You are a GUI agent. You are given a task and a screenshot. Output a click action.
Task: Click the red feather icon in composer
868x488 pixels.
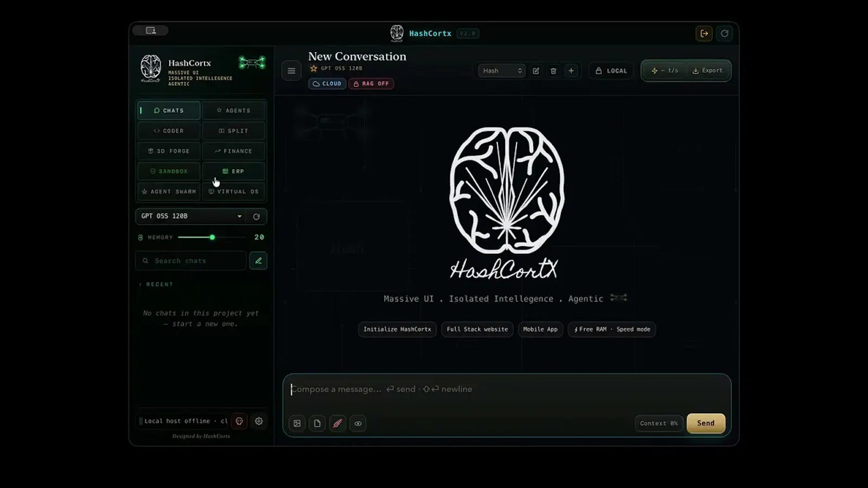(337, 423)
